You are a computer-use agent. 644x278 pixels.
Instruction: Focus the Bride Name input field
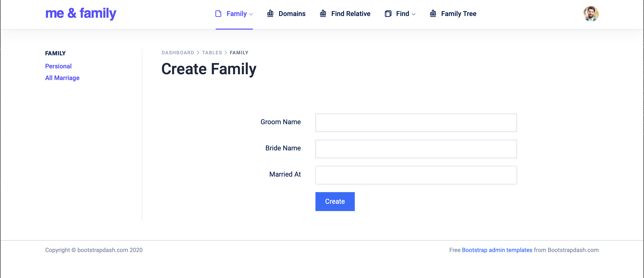416,149
